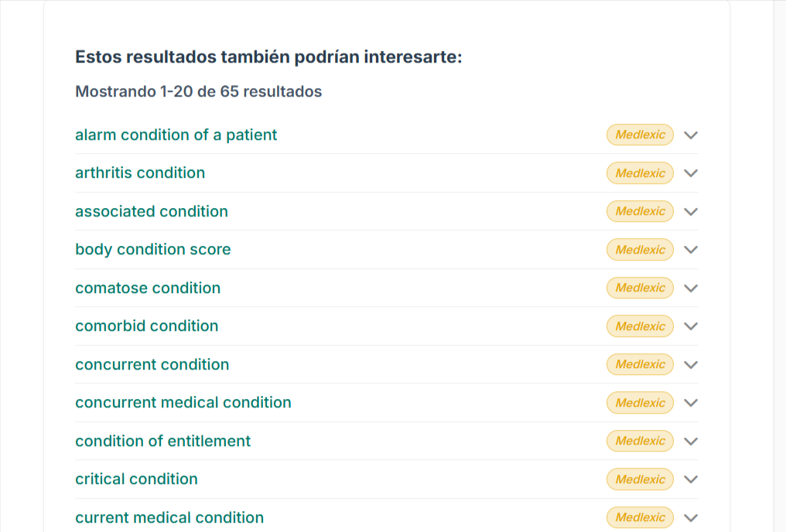Expand the 'body condition score' chevron
The width and height of the screenshot is (786, 532).
pos(691,250)
